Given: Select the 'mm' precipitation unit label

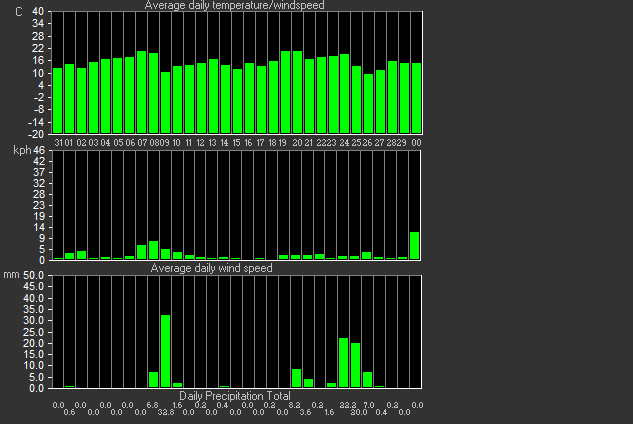Looking at the screenshot, I should (x=11, y=275).
